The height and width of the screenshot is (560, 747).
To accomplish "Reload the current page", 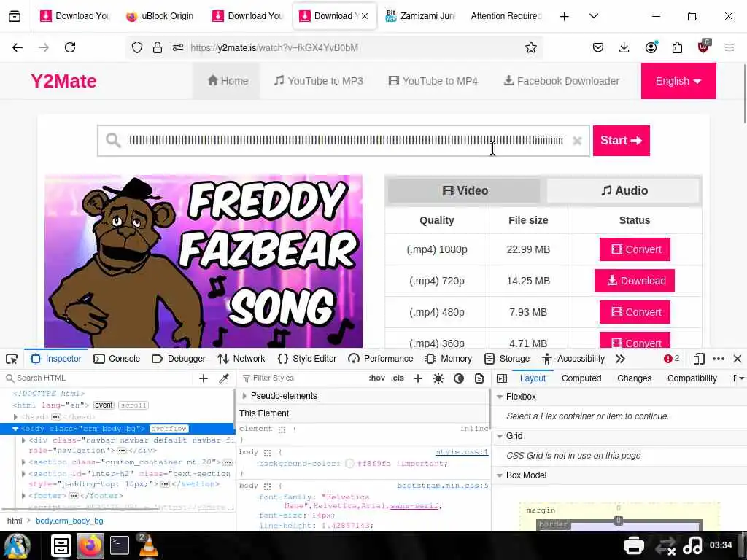I will click(x=70, y=47).
